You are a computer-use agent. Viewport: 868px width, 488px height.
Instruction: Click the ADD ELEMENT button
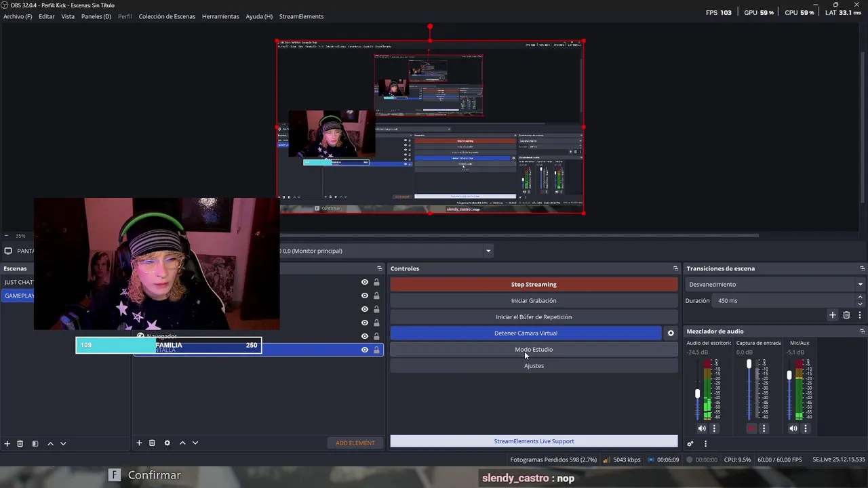tap(355, 443)
